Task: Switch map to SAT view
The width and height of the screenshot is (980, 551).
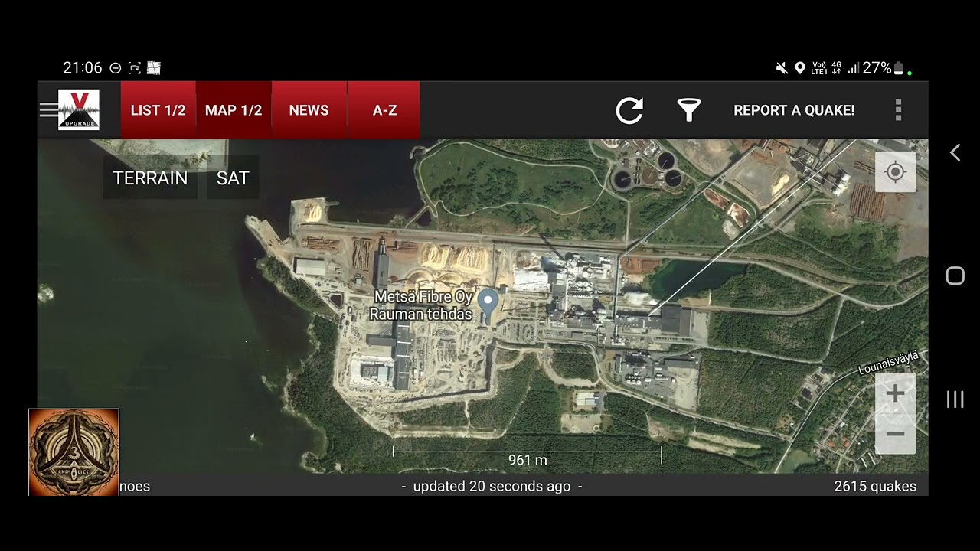Action: pos(233,178)
